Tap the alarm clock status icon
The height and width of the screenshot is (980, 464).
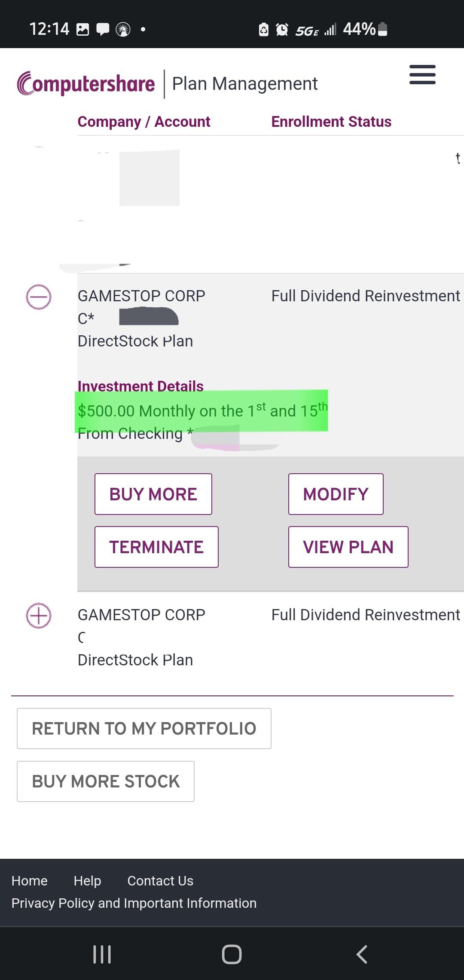[282, 29]
